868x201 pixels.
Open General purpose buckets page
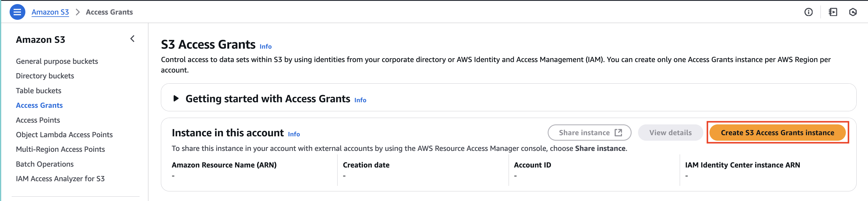(57, 61)
